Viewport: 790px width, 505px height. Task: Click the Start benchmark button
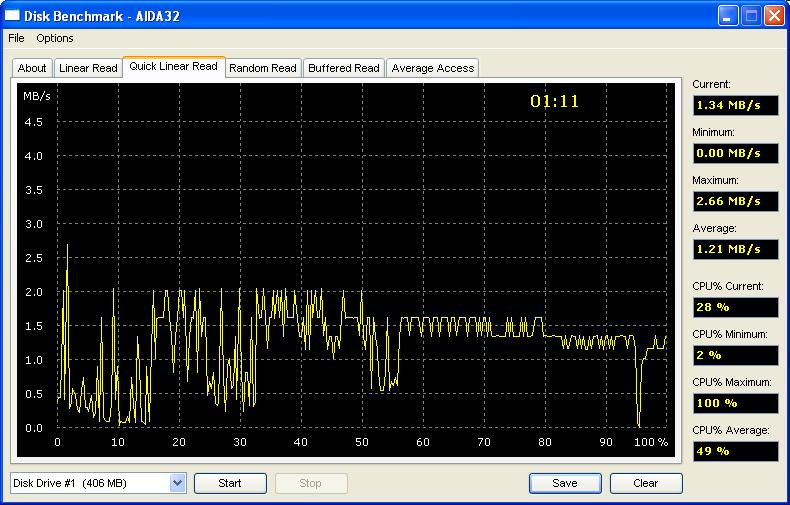230,483
